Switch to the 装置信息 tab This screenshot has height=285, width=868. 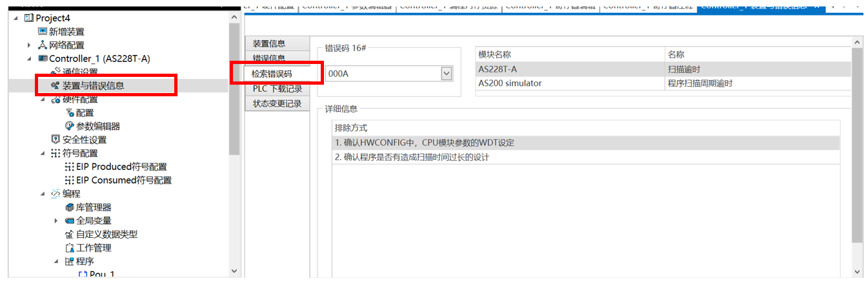(269, 44)
